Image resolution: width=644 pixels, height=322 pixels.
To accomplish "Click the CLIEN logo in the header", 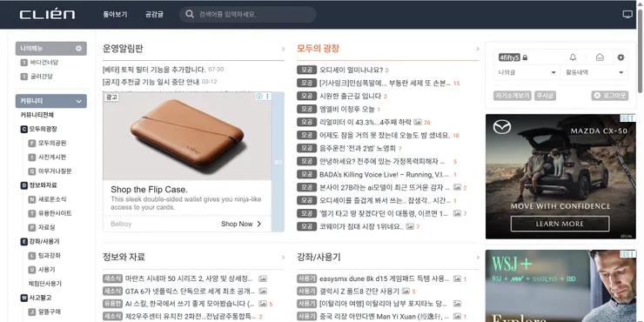I will 47,15.
